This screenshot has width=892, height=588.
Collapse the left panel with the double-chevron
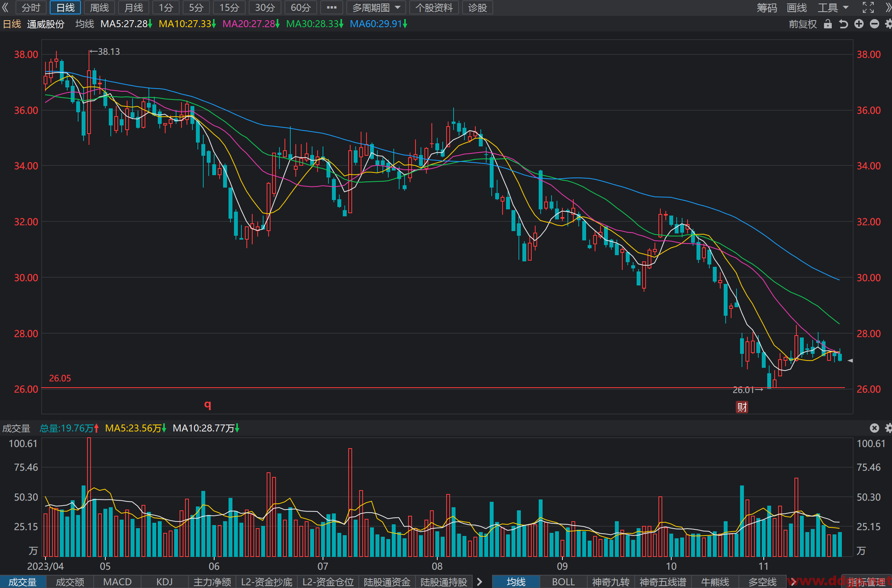point(5,7)
